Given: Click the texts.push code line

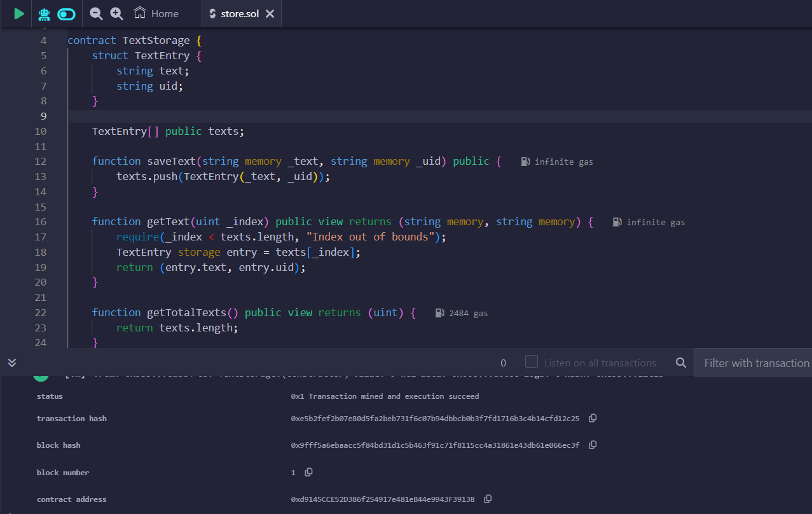Looking at the screenshot, I should click(223, 176).
